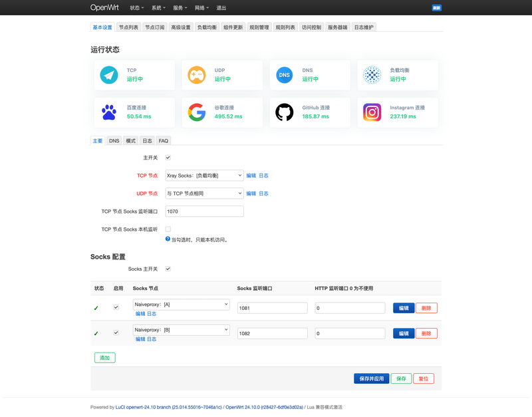Click the load balancing status icon

(372, 75)
